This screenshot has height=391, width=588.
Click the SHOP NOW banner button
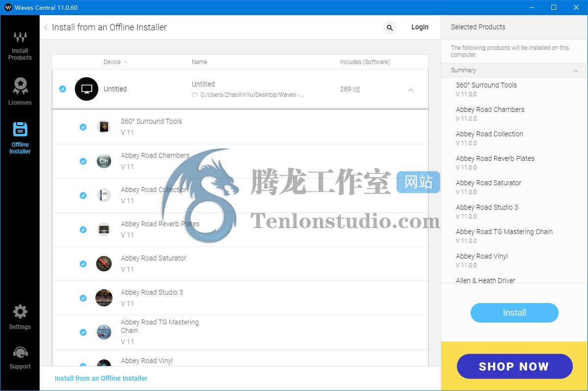pyautogui.click(x=514, y=367)
